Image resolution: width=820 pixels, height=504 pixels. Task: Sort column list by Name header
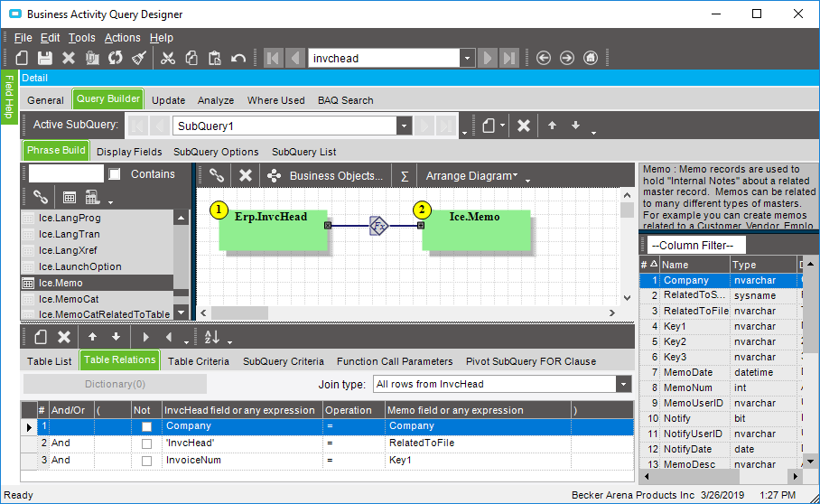(694, 265)
